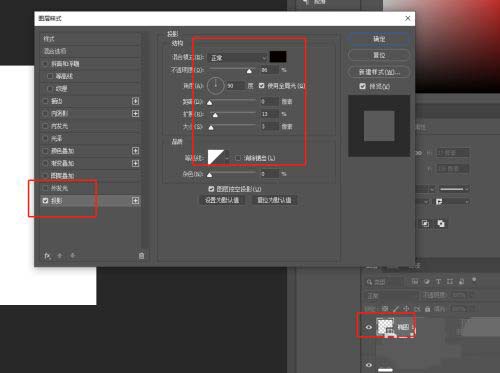Screen dimensions: 500x373
Task: Click the trash icon to delete effect
Action: point(141,256)
